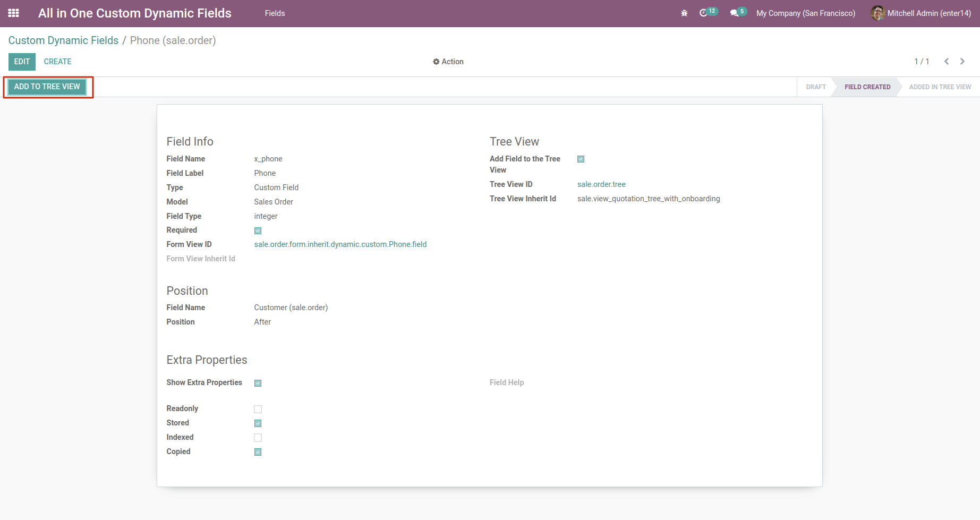Toggle the Required checkbox
980x520 pixels.
(258, 231)
